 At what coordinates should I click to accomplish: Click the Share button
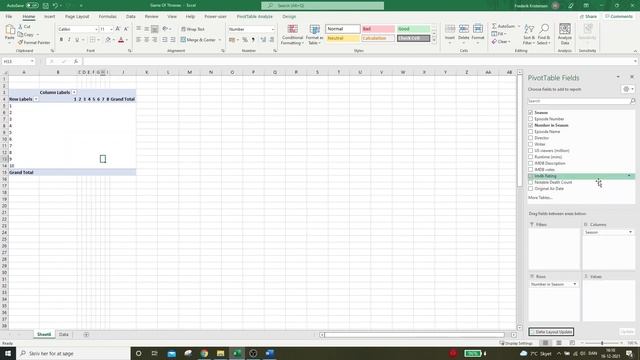point(588,16)
